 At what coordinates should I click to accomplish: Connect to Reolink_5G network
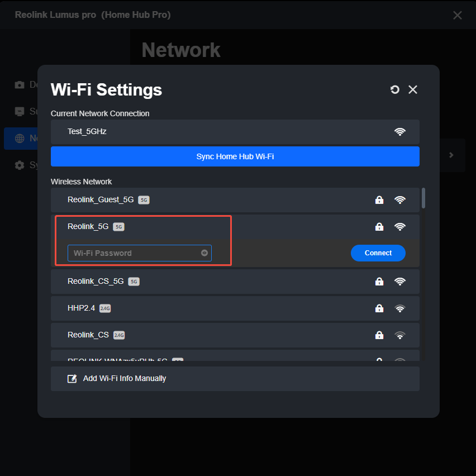pyautogui.click(x=378, y=253)
